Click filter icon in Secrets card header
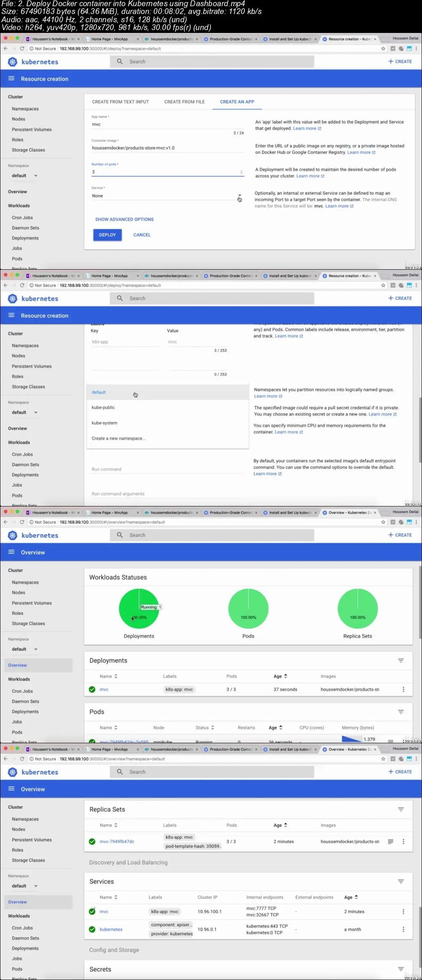This screenshot has width=422, height=980. [x=401, y=969]
